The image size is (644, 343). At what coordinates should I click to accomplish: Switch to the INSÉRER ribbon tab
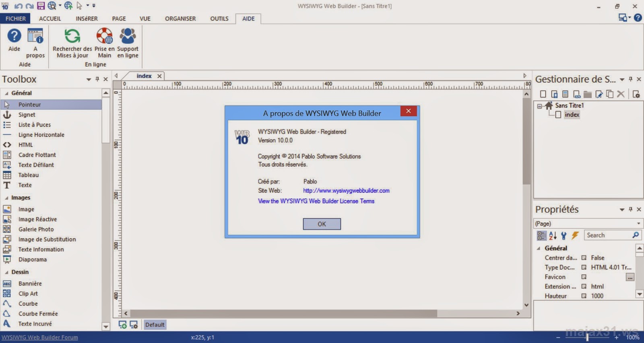click(87, 18)
